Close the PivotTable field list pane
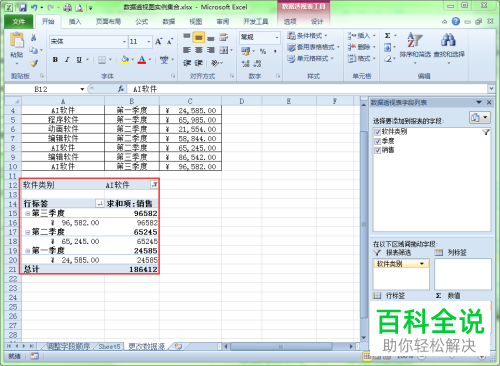 click(x=489, y=102)
